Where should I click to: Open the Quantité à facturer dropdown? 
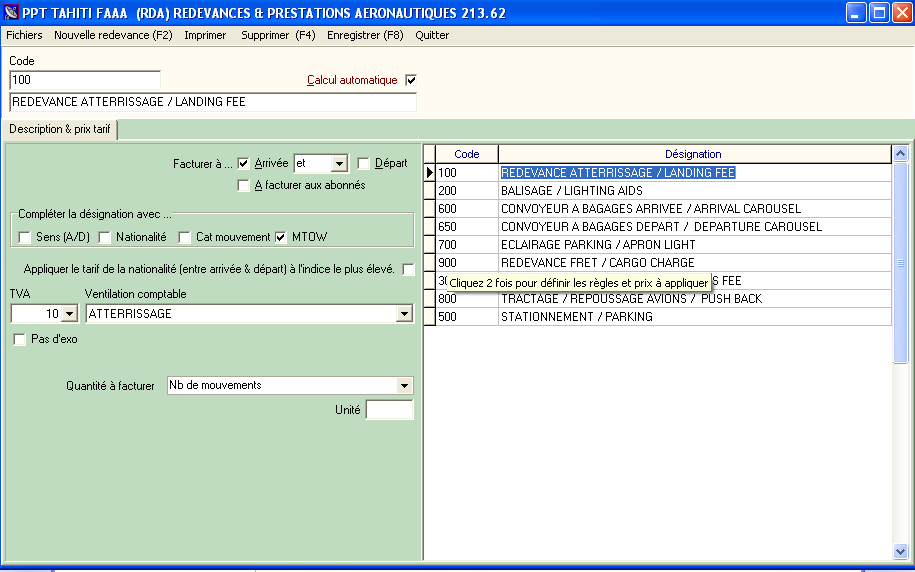click(404, 386)
